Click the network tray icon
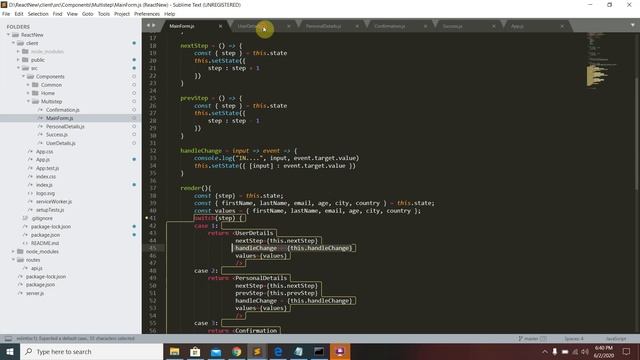 click(x=575, y=351)
